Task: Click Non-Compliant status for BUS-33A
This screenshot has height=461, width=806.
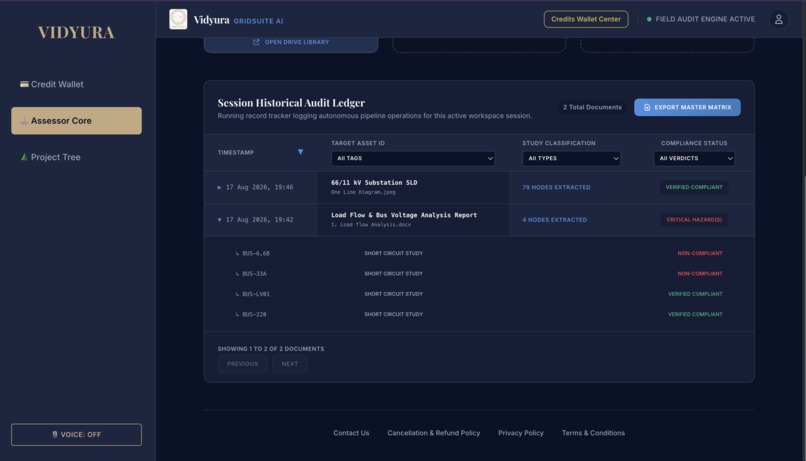Action: [700, 274]
